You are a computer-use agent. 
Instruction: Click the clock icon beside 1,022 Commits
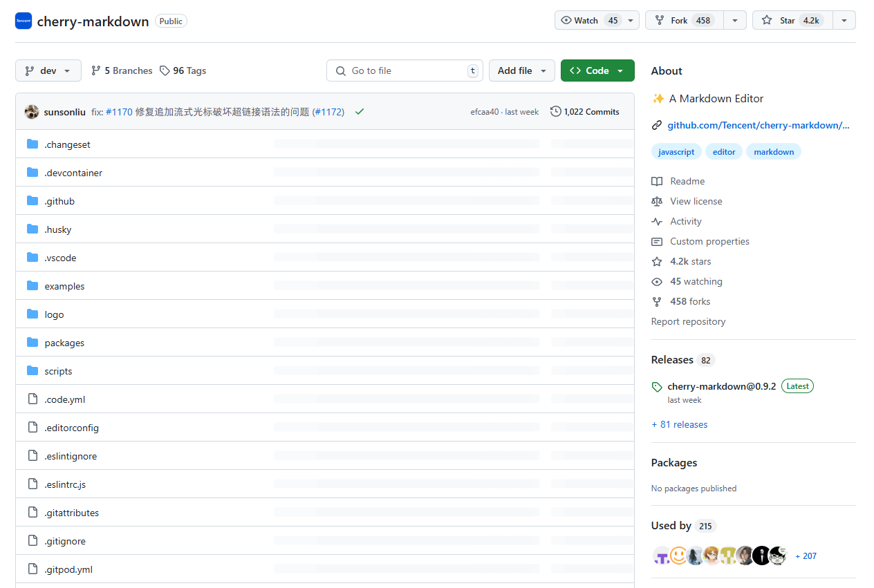click(x=555, y=111)
